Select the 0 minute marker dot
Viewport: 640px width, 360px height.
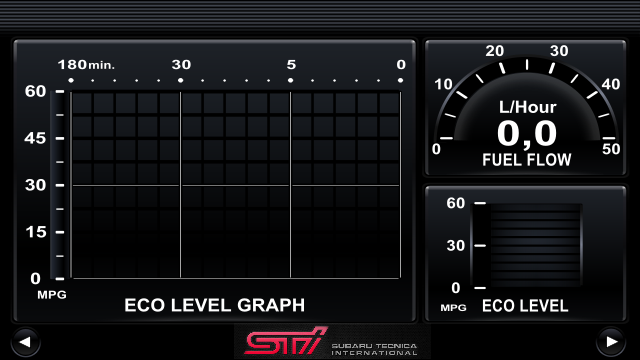(400, 80)
